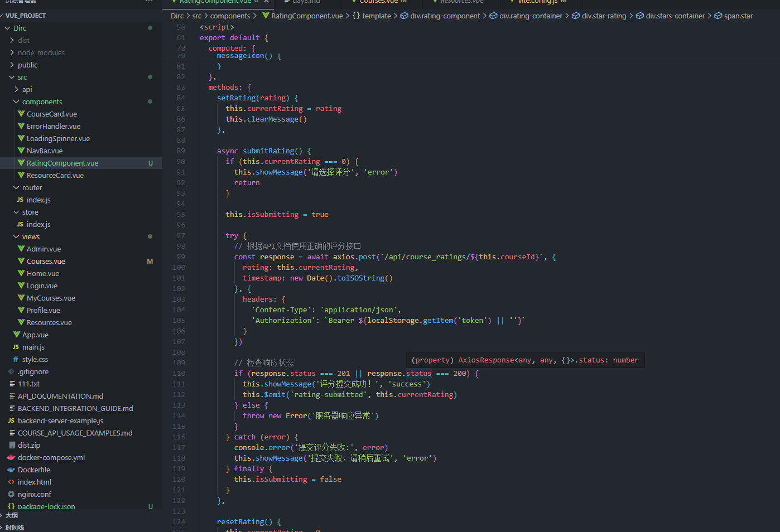Click the Vue icon beside ResourceCard.vue
The height and width of the screenshot is (532, 780).
point(21,175)
